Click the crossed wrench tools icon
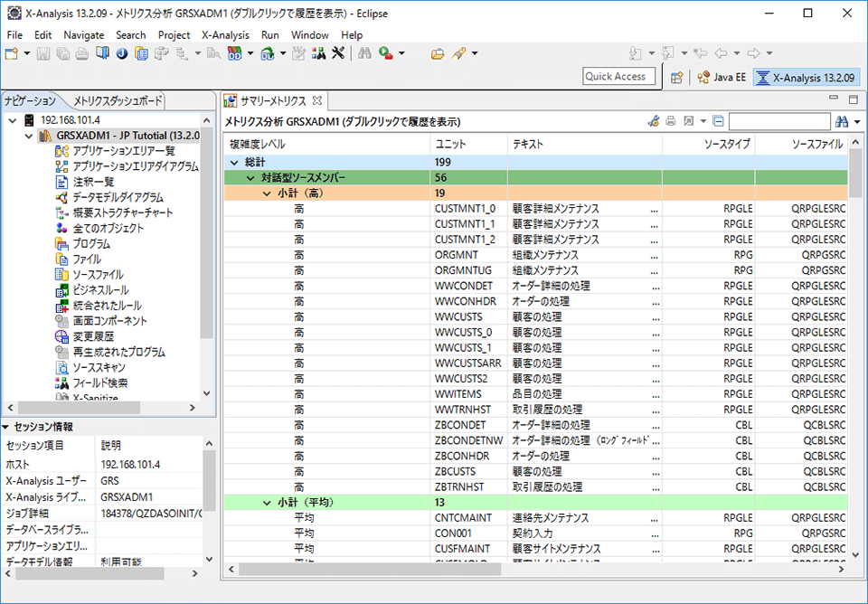This screenshot has width=868, height=604. (x=338, y=53)
